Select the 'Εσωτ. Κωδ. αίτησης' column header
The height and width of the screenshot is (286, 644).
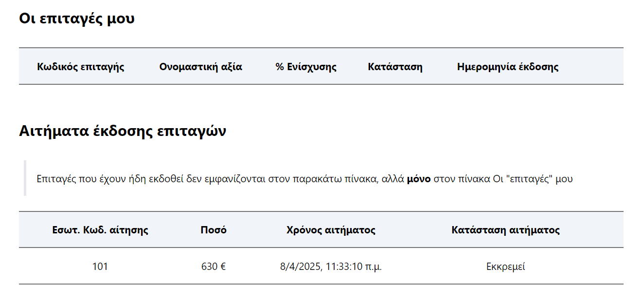click(100, 230)
